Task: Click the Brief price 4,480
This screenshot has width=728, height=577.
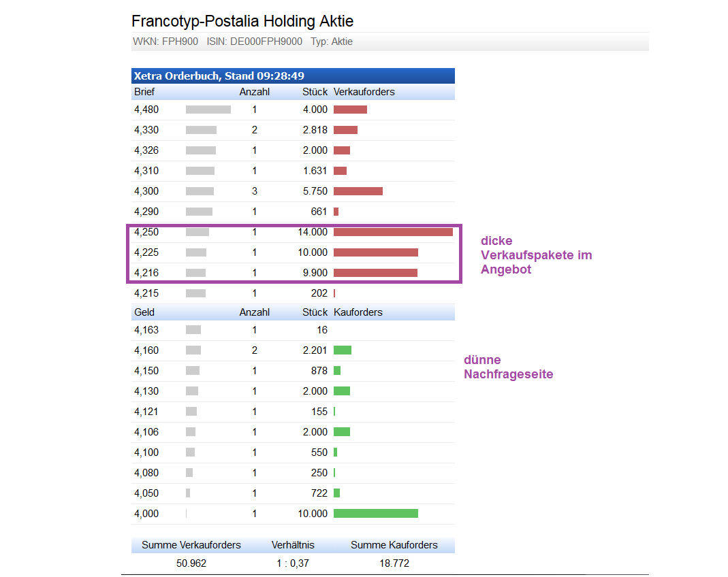Action: click(x=146, y=110)
